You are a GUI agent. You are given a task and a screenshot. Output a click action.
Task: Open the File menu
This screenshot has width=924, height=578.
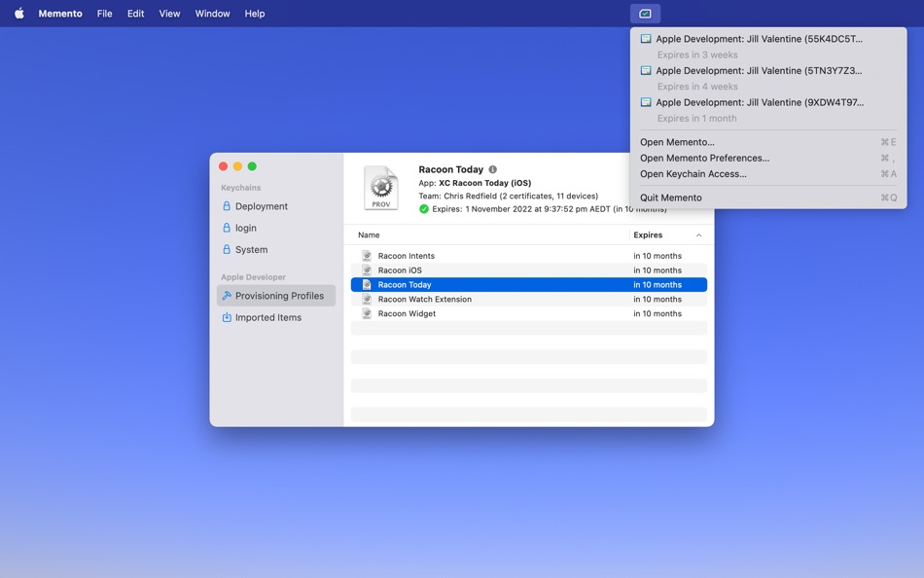tap(104, 13)
